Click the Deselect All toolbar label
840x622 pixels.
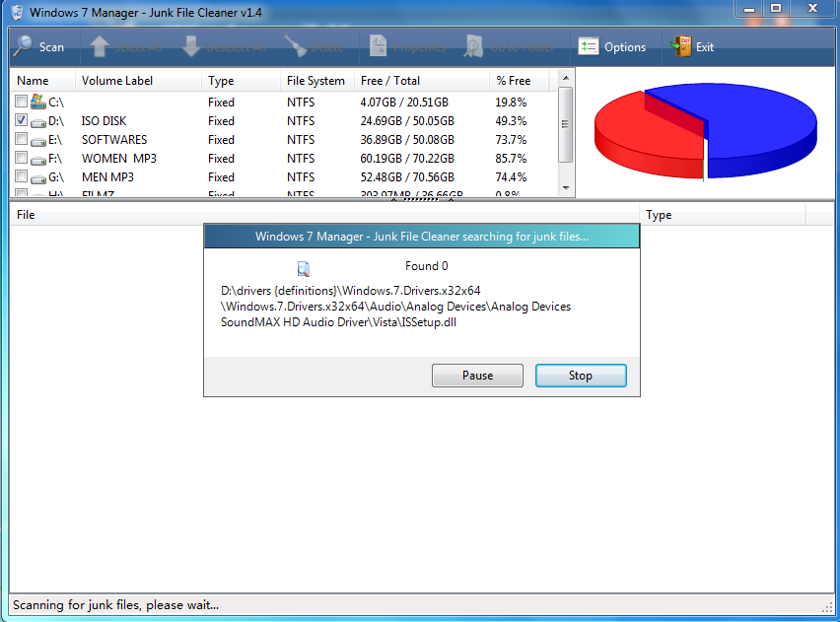tap(237, 47)
